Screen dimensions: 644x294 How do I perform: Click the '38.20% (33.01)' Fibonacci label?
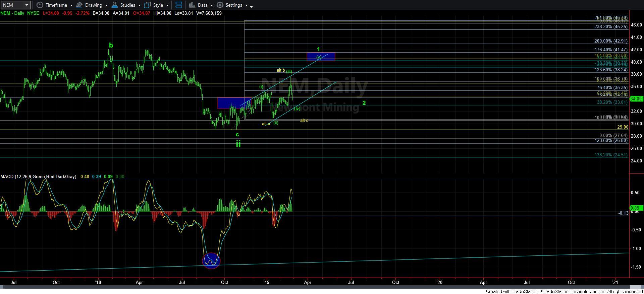coord(612,102)
